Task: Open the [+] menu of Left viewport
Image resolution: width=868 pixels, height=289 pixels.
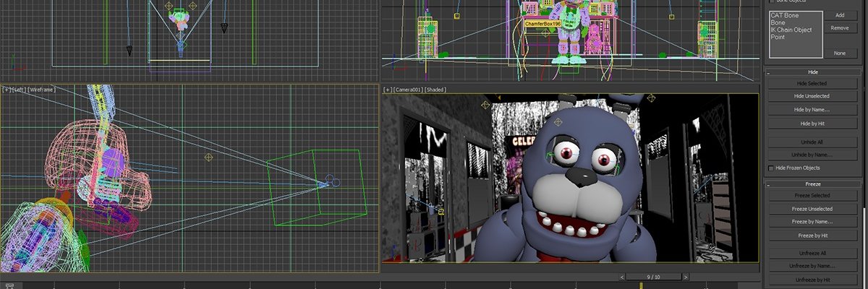Action: coord(7,90)
